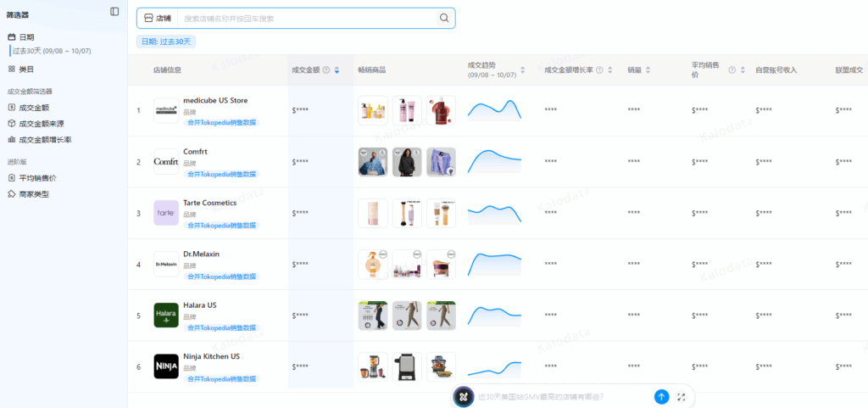Open the 成交金额增长率 sidebar filter
Image resolution: width=868 pixels, height=408 pixels.
click(x=39, y=139)
